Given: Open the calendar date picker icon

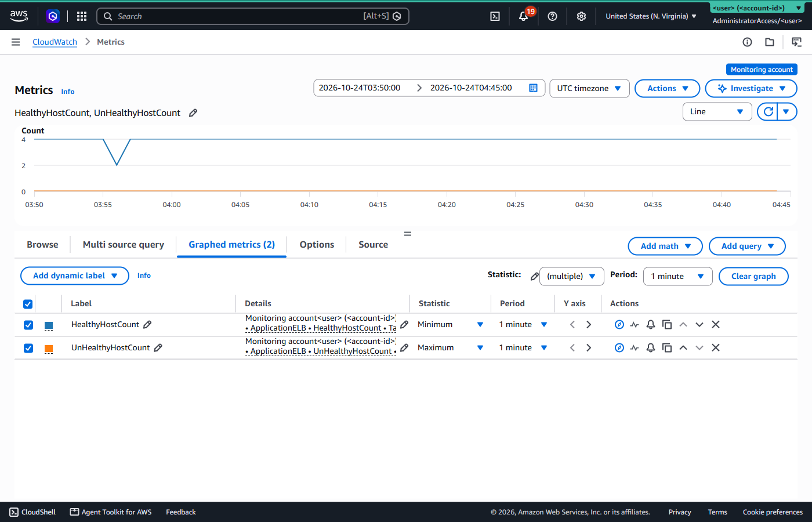Looking at the screenshot, I should tap(533, 88).
